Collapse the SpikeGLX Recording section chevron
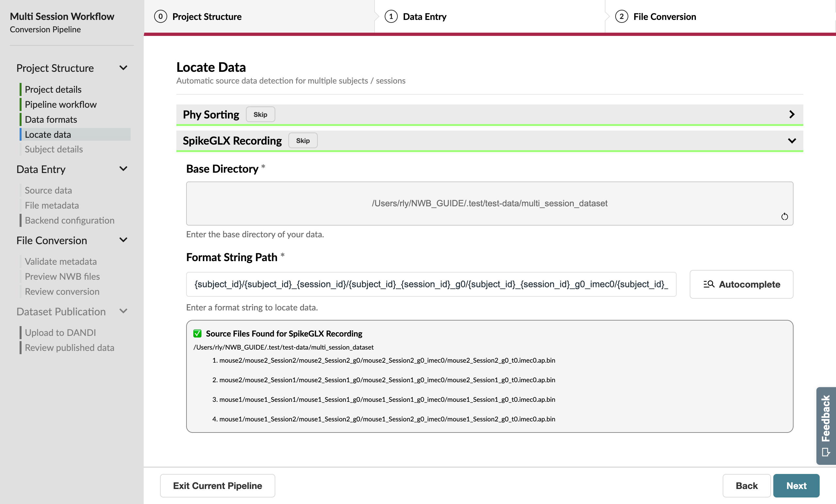This screenshot has width=836, height=504. [792, 140]
